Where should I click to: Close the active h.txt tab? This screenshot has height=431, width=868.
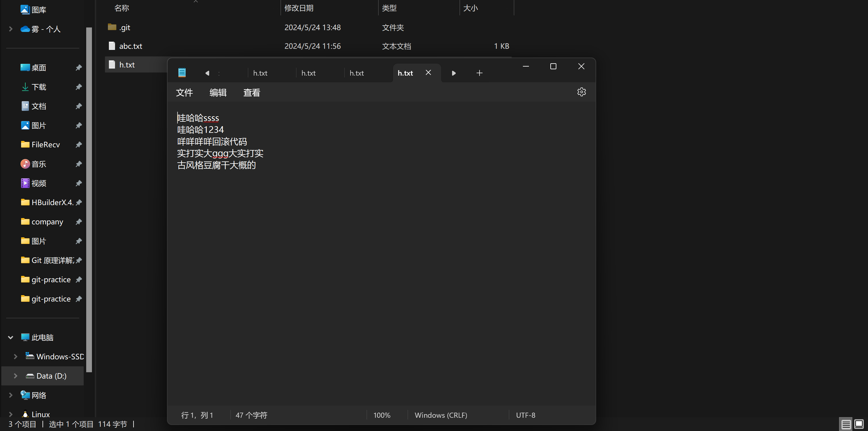(428, 73)
